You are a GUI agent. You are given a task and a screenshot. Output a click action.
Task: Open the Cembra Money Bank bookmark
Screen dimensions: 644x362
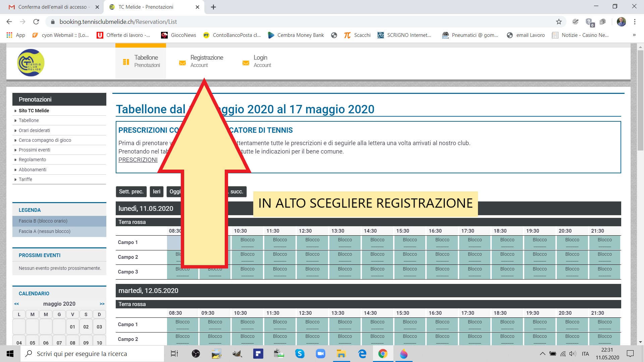[296, 35]
